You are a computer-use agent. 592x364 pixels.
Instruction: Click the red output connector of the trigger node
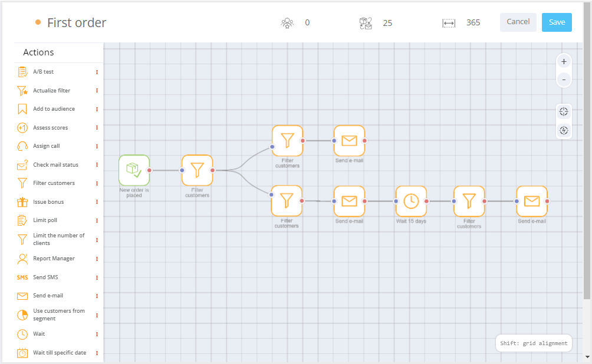pos(149,170)
